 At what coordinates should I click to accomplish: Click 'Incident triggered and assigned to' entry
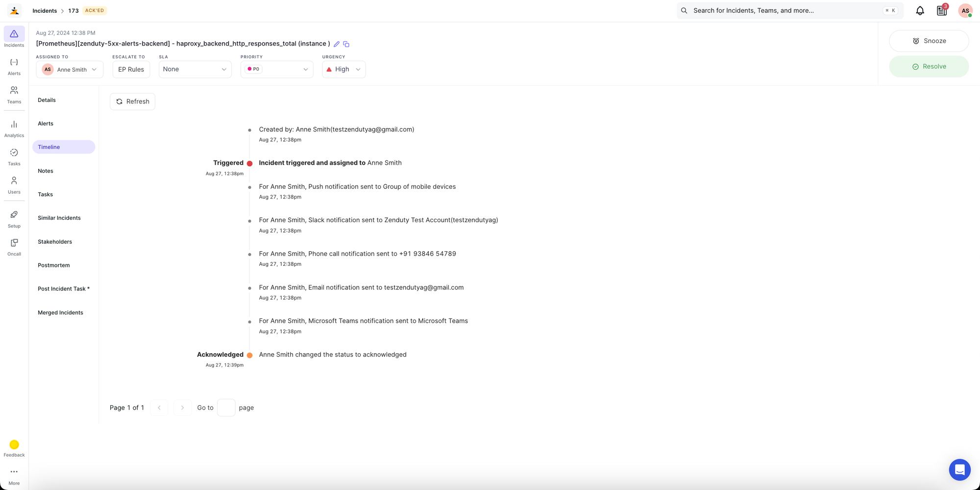[330, 163]
